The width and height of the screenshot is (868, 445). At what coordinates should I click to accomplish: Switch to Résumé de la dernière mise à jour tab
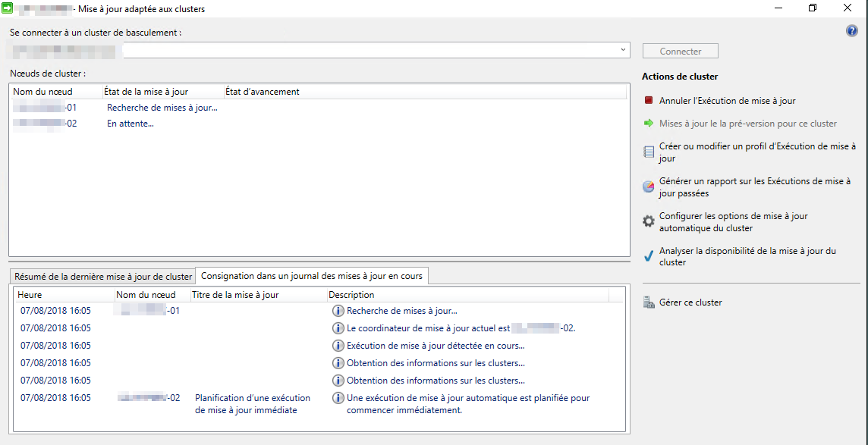103,276
